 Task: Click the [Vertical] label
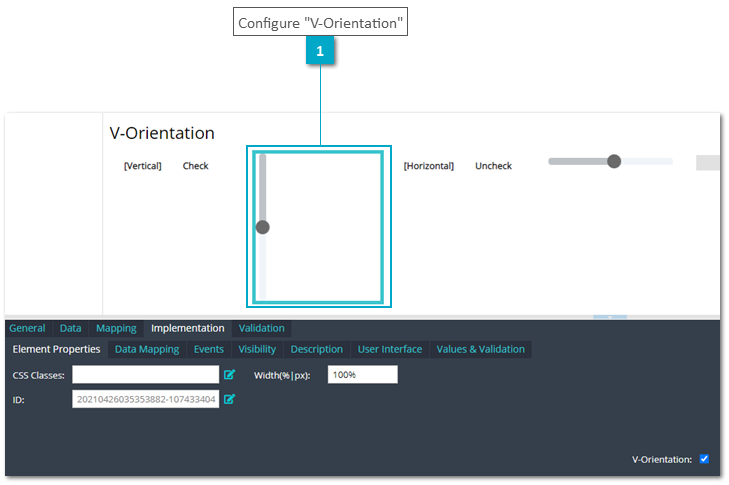coord(143,166)
